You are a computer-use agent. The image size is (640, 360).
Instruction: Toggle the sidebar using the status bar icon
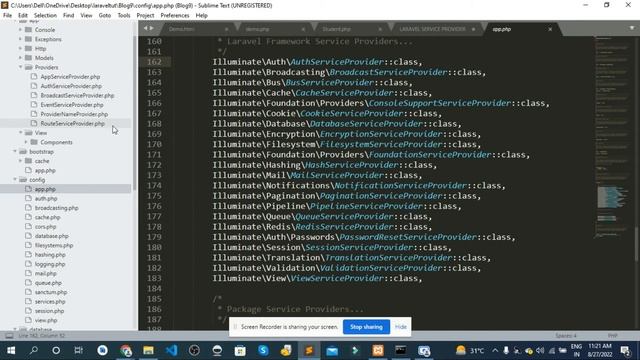pos(9,336)
